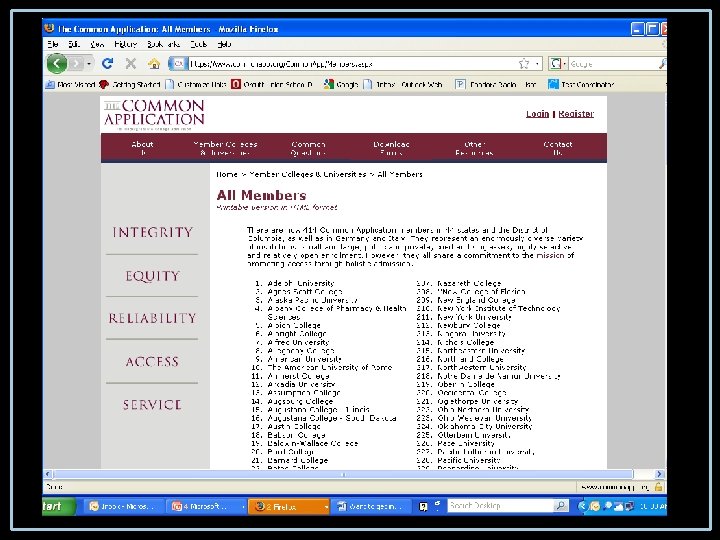
Task: Open the Download Forms navigation tab
Action: pyautogui.click(x=391, y=148)
